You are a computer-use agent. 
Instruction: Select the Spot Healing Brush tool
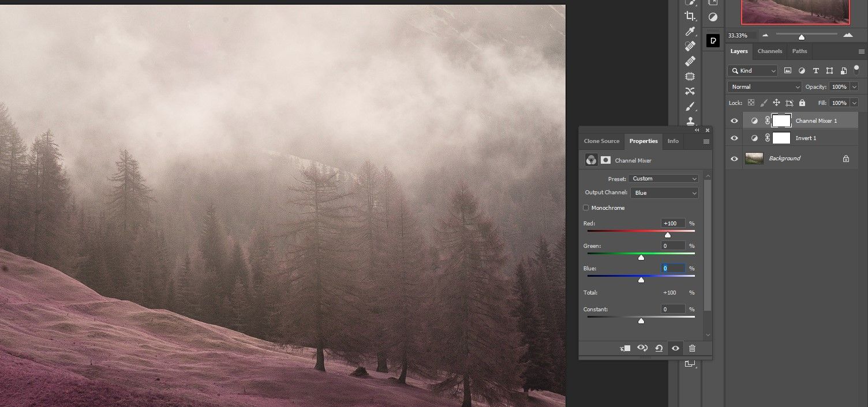[690, 46]
